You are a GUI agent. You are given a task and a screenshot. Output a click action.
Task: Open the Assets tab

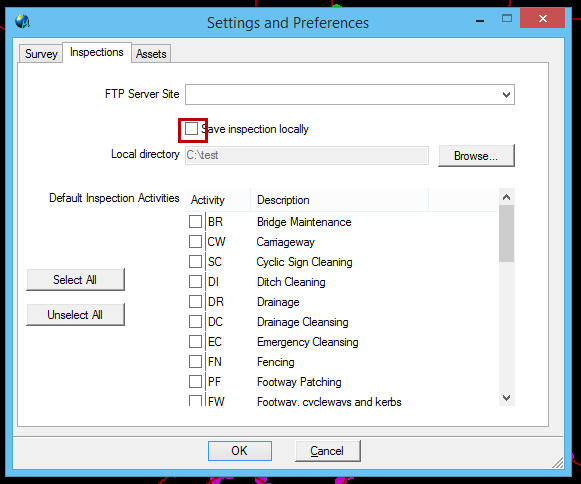point(151,54)
